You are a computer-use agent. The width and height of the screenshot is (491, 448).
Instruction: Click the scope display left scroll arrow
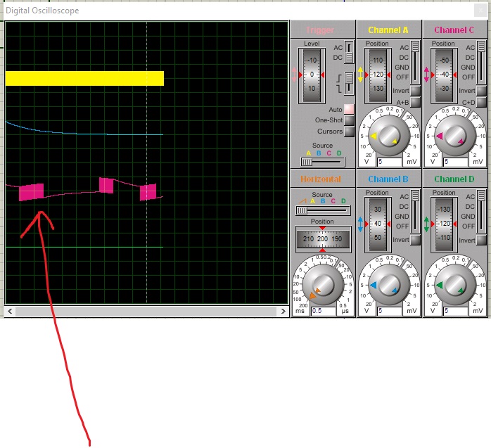point(10,311)
